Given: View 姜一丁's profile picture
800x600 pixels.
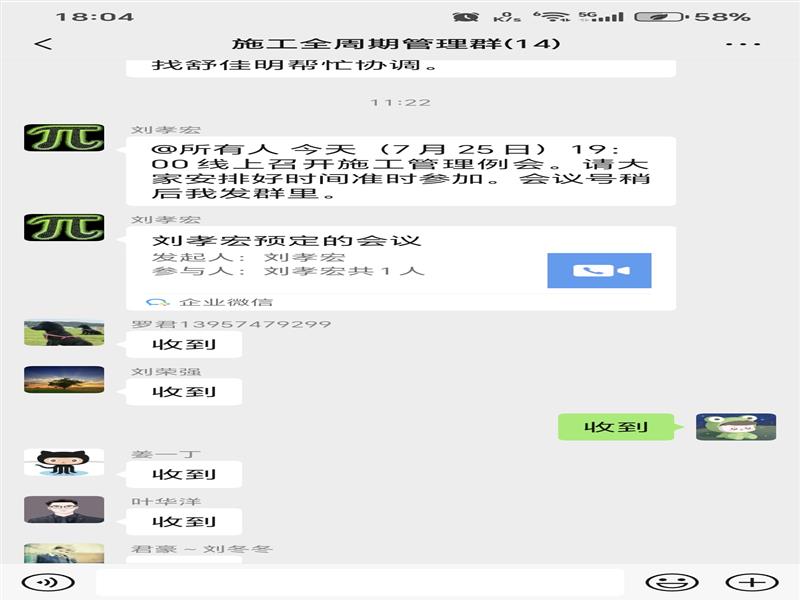Looking at the screenshot, I should pos(64,462).
